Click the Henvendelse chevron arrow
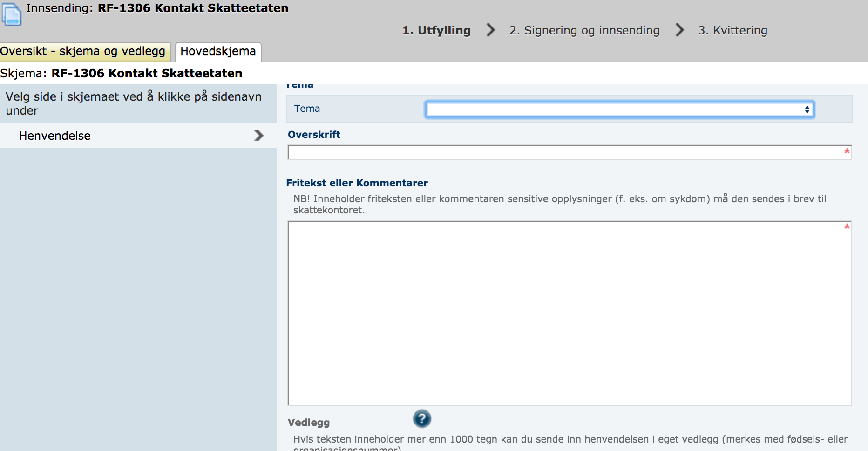The image size is (868, 451). point(259,136)
